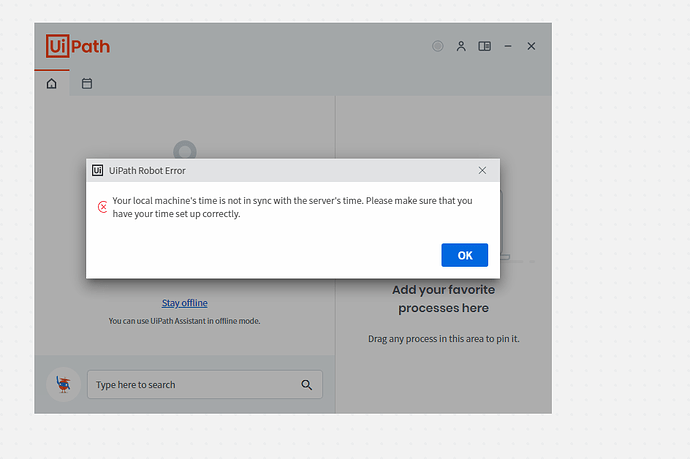Click the robot connection status indicator

[437, 46]
